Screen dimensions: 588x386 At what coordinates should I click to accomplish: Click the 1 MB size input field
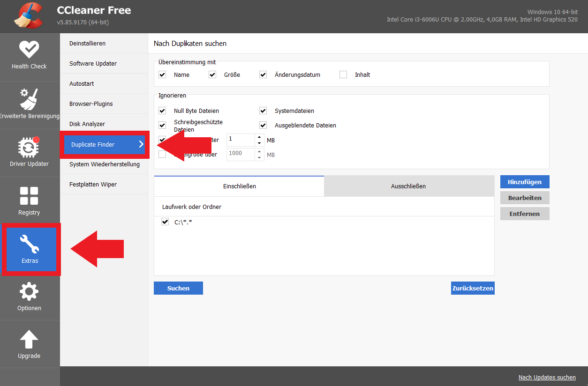(x=241, y=140)
